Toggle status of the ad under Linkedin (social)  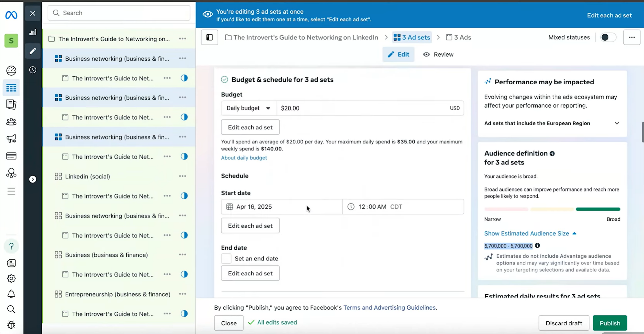(184, 196)
